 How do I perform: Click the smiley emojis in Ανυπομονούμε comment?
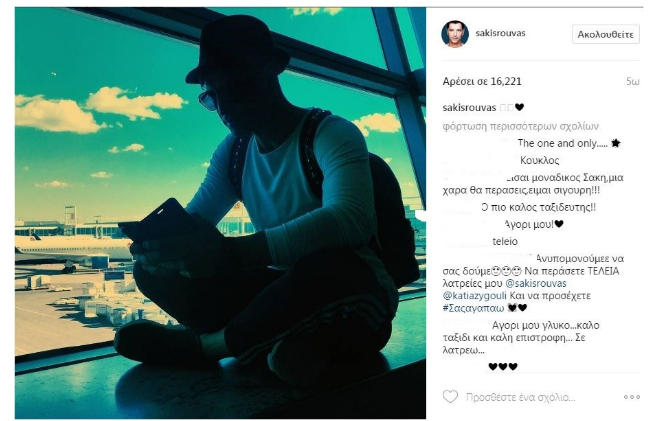click(x=507, y=272)
